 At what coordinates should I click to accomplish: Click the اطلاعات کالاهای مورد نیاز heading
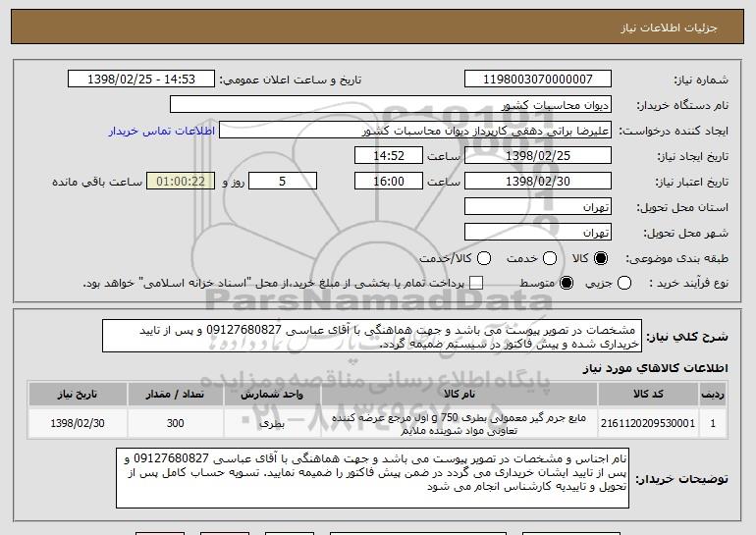[655, 368]
